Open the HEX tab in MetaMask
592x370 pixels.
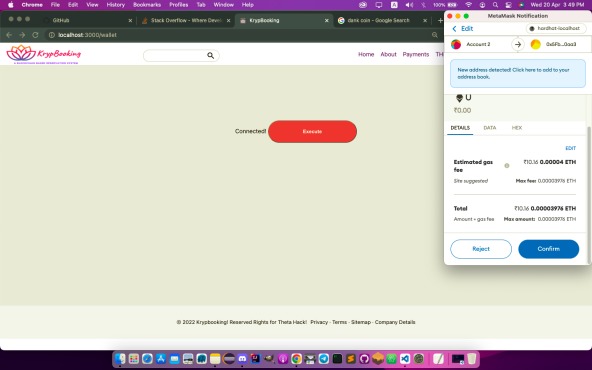[516, 128]
